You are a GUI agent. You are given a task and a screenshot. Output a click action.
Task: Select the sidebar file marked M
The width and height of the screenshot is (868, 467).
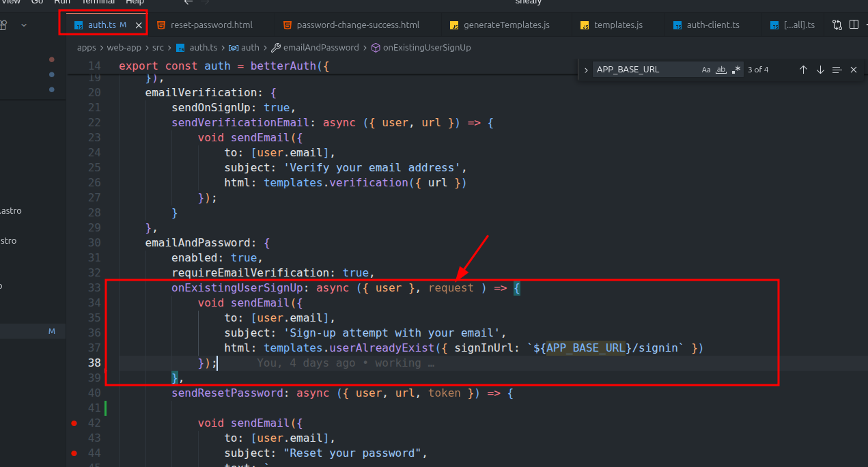pyautogui.click(x=32, y=332)
